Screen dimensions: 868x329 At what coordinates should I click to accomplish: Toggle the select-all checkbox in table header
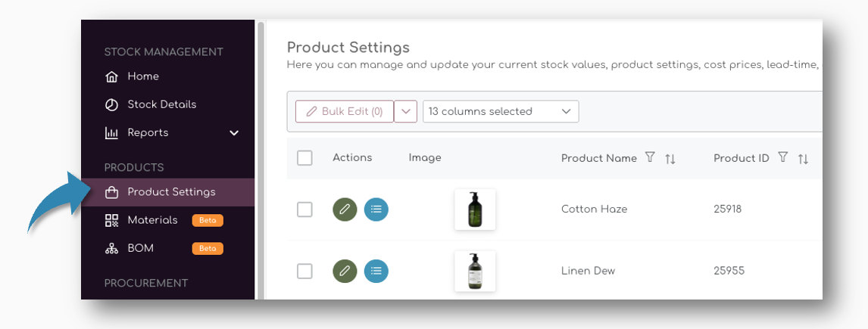304,158
